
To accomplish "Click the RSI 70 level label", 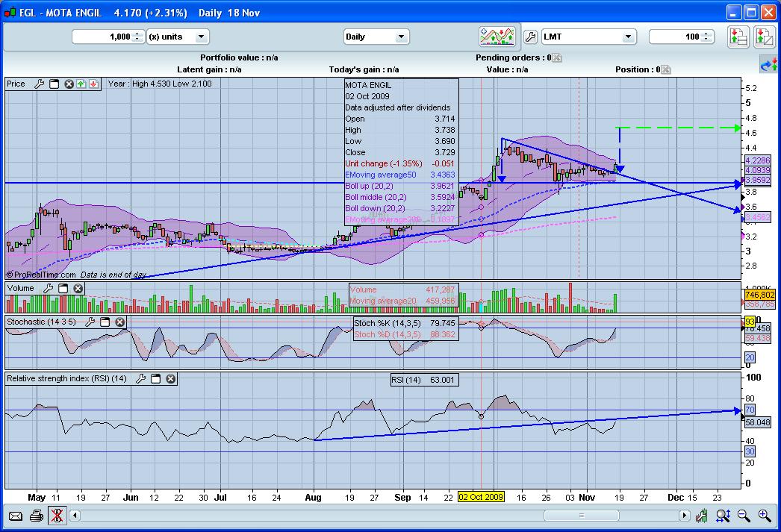I will pos(750,410).
